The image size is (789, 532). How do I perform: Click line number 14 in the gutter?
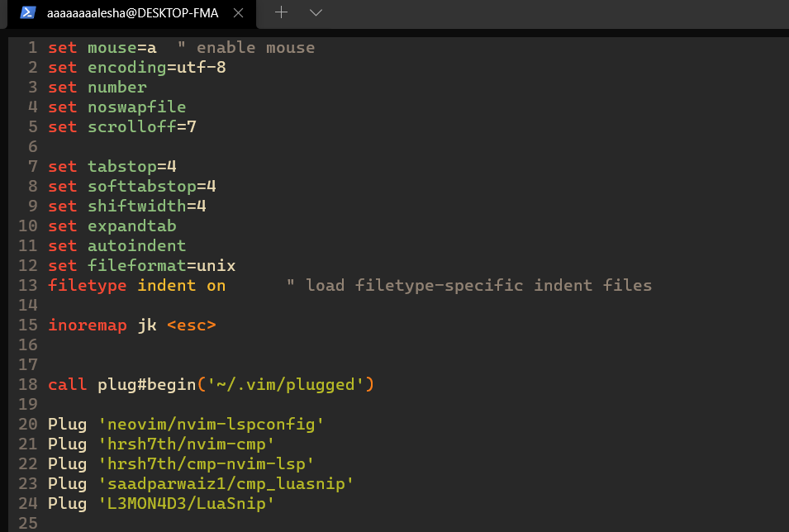[x=28, y=305]
